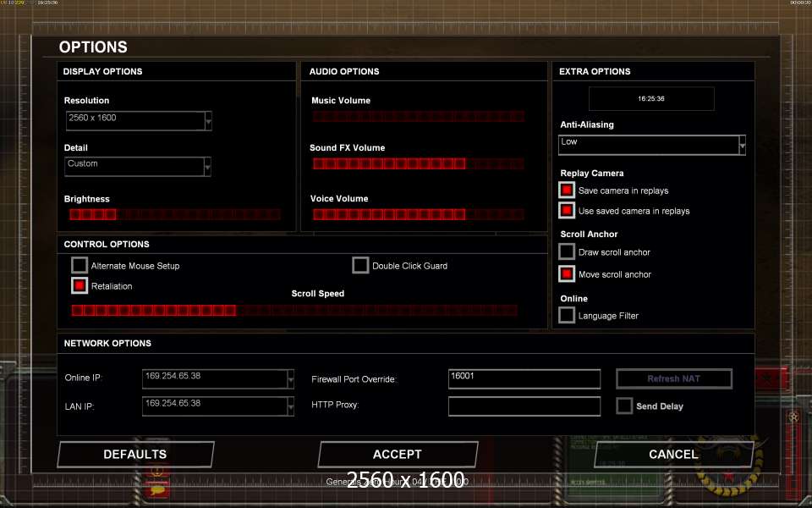The width and height of the screenshot is (812, 508).
Task: Click the EXTRA OPTIONS heading
Action: click(595, 71)
